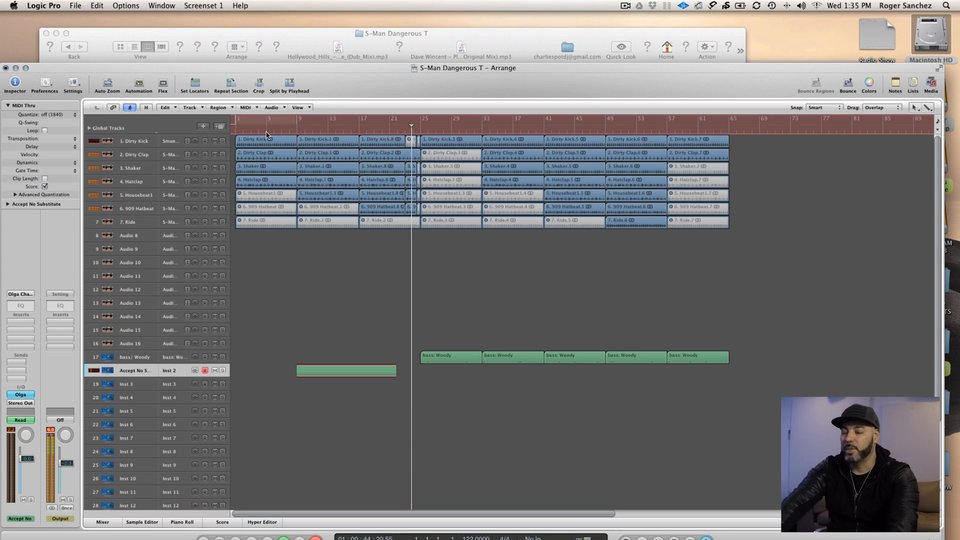Click the duplicate track button beside plus
This screenshot has width=960, height=540.
tap(219, 126)
